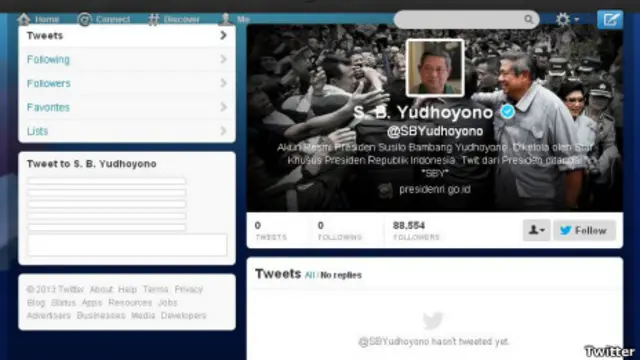Click the Terms footer link
Image resolution: width=640 pixels, height=360 pixels.
[x=156, y=289]
